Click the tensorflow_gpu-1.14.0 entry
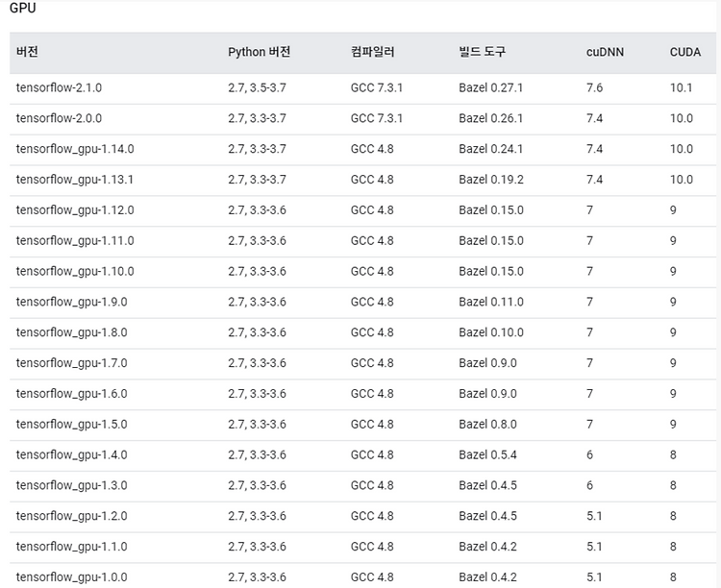Screen dimensions: 721x588 tap(75, 149)
